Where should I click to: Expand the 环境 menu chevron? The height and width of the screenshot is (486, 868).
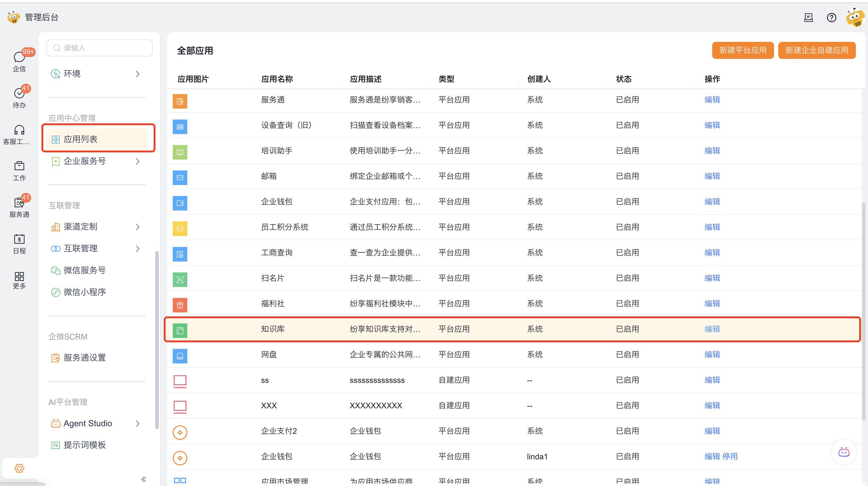(x=138, y=74)
